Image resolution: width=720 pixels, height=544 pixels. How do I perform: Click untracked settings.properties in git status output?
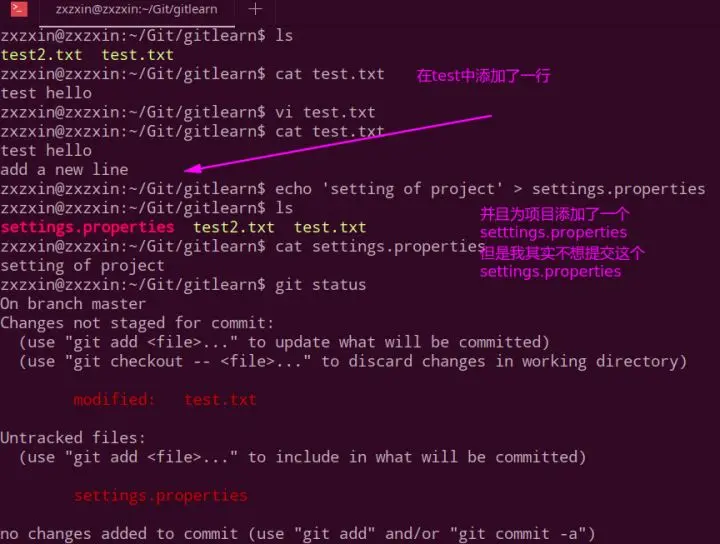[x=160, y=496]
